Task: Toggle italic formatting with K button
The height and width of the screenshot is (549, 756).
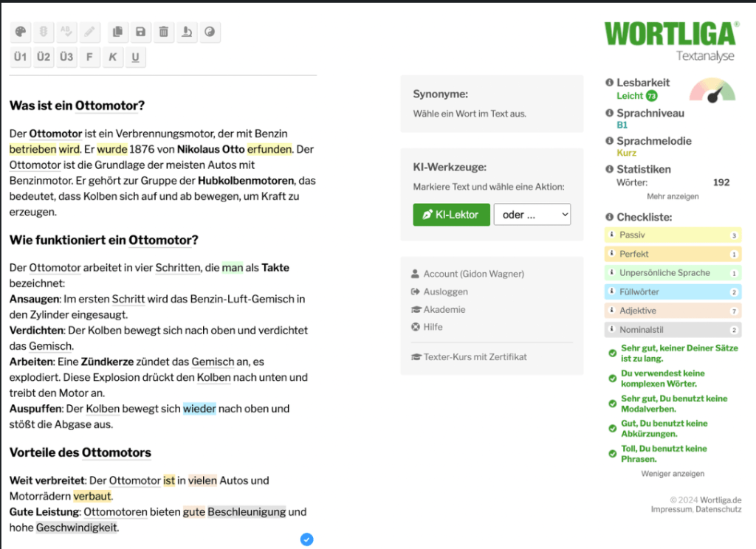Action: (x=112, y=57)
